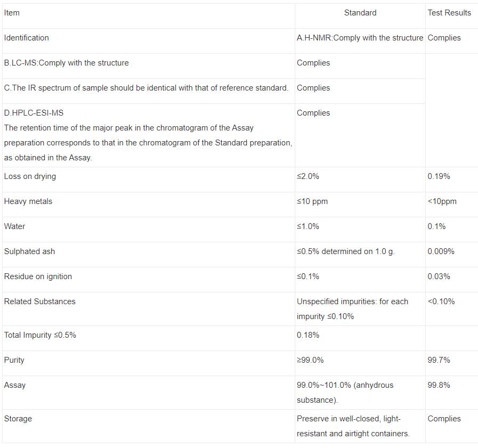Click the 'Test Results' column header
This screenshot has width=478, height=448.
(449, 13)
